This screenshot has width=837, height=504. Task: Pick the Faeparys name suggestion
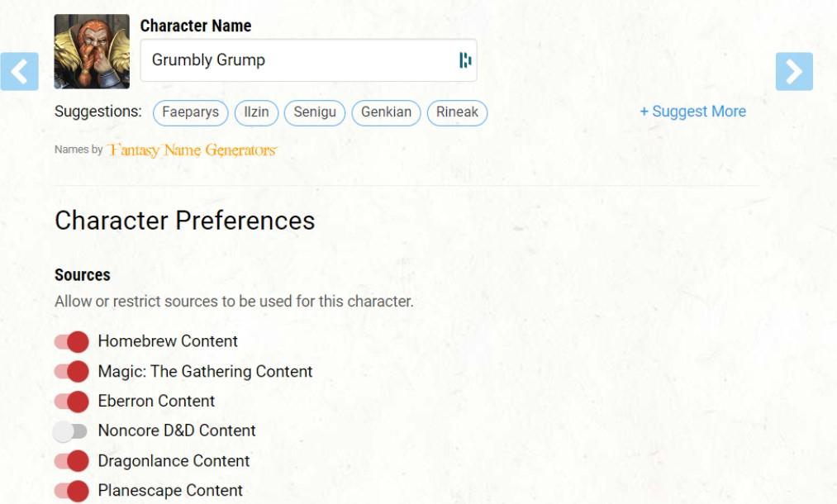click(191, 112)
